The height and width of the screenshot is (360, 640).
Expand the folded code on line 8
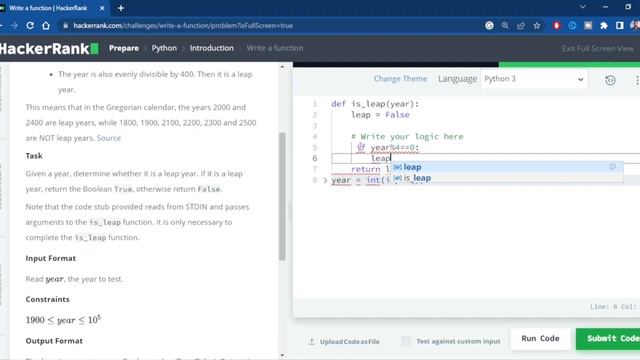pyautogui.click(x=325, y=180)
